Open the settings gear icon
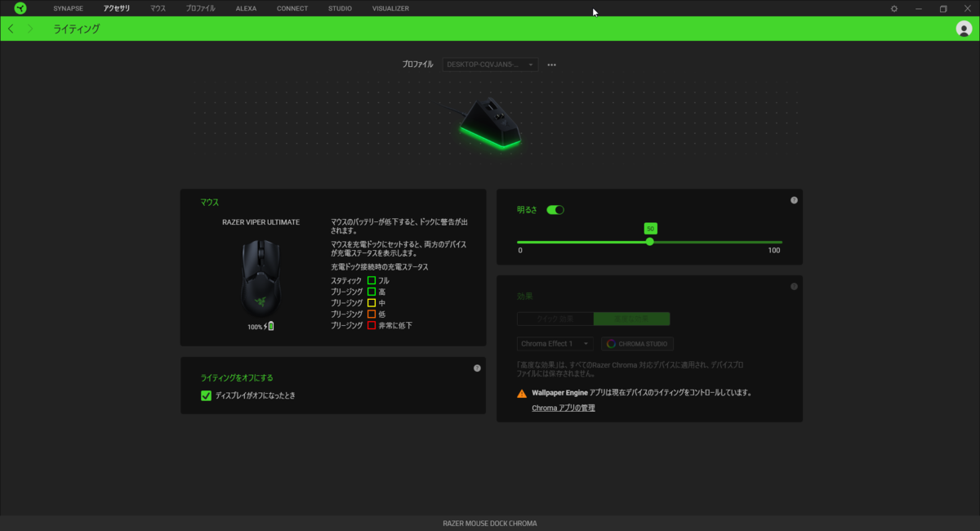980x531 pixels. tap(894, 8)
